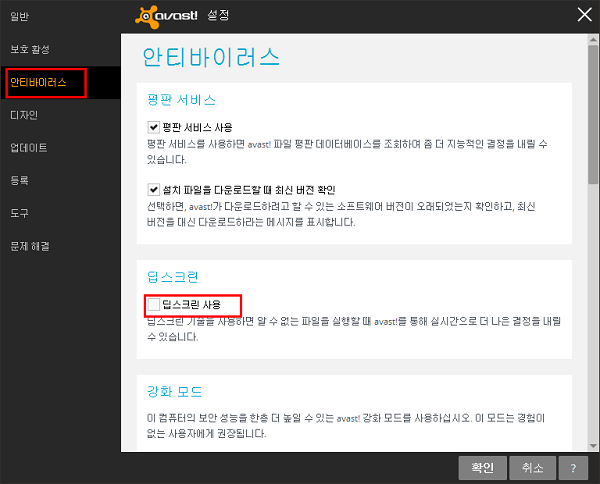Select the 안티바이러스 sidebar tab

(x=38, y=82)
